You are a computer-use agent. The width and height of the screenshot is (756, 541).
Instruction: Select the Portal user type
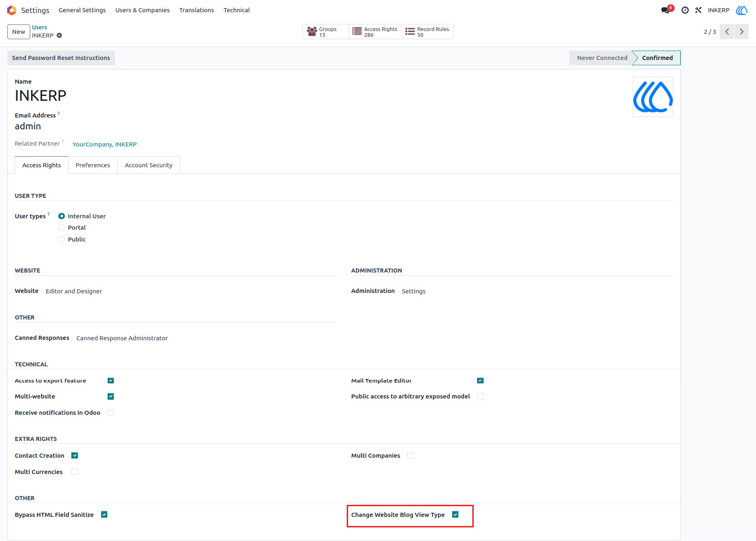[x=62, y=228]
